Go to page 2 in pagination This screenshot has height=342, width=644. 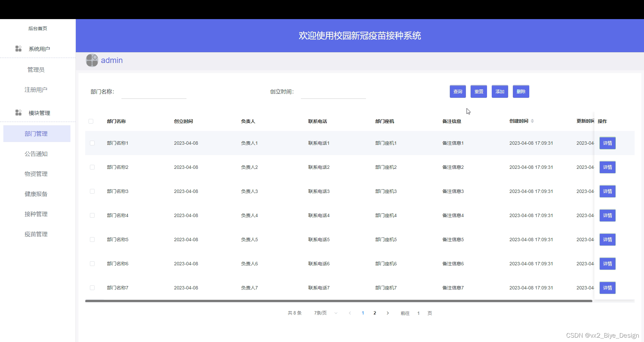(375, 313)
